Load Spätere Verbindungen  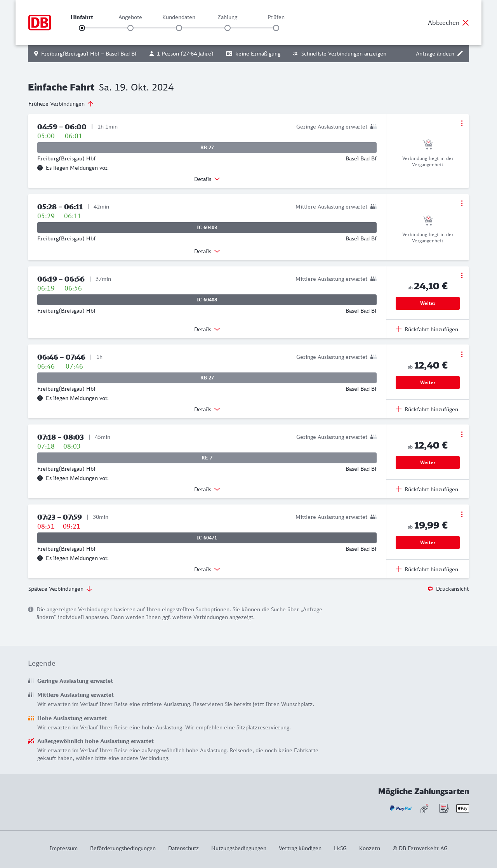[60, 589]
